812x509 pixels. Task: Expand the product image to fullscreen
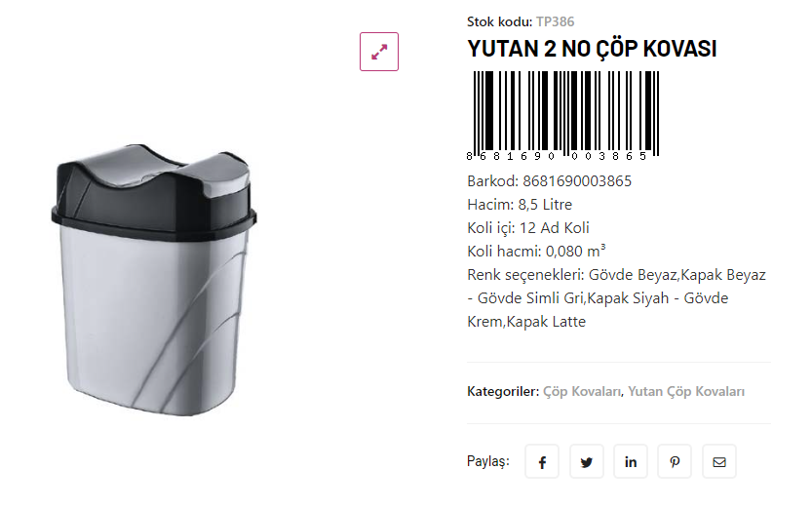click(x=379, y=52)
